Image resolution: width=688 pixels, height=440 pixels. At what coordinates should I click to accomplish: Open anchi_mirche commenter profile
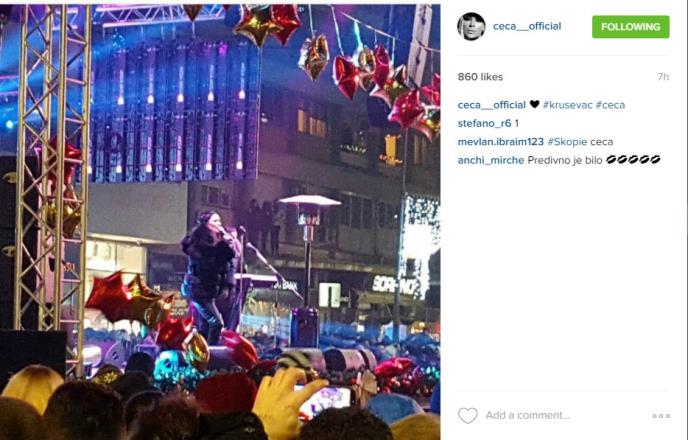click(491, 160)
